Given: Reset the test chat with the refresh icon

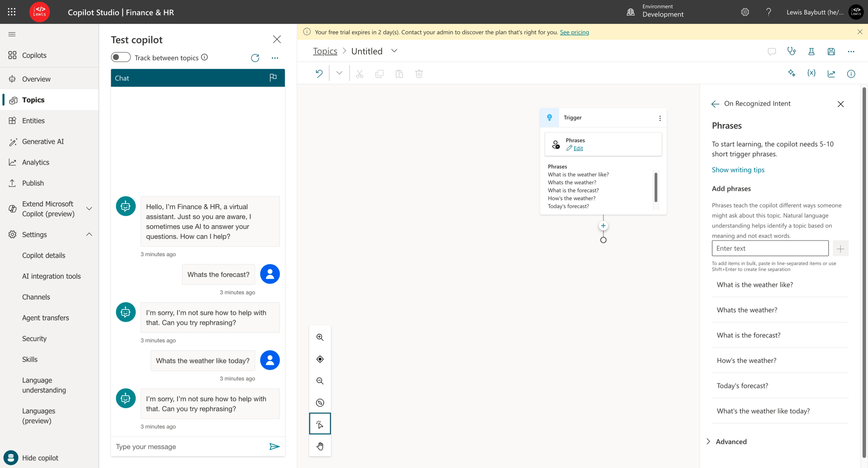Looking at the screenshot, I should pyautogui.click(x=255, y=58).
